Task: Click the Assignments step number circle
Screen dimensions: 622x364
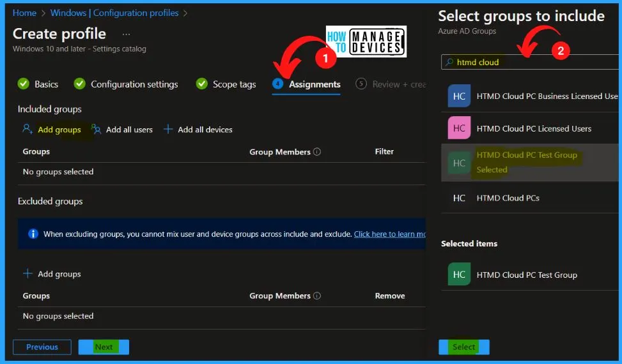Action: click(x=277, y=84)
